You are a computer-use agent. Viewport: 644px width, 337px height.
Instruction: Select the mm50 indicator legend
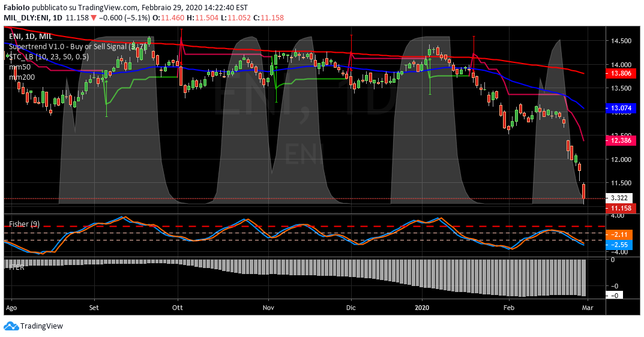tap(20, 67)
